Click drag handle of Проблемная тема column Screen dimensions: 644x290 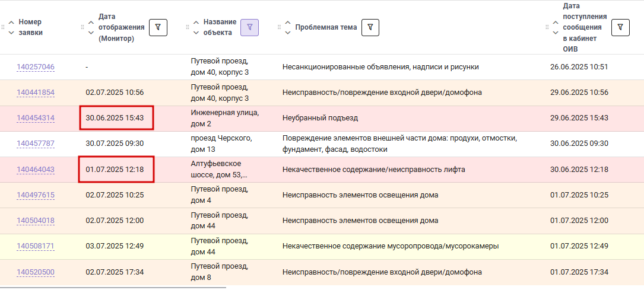[x=280, y=27]
